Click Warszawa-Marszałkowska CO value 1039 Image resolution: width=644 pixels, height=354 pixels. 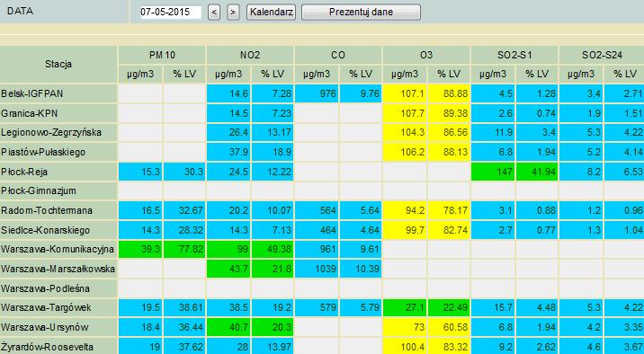pyautogui.click(x=317, y=269)
